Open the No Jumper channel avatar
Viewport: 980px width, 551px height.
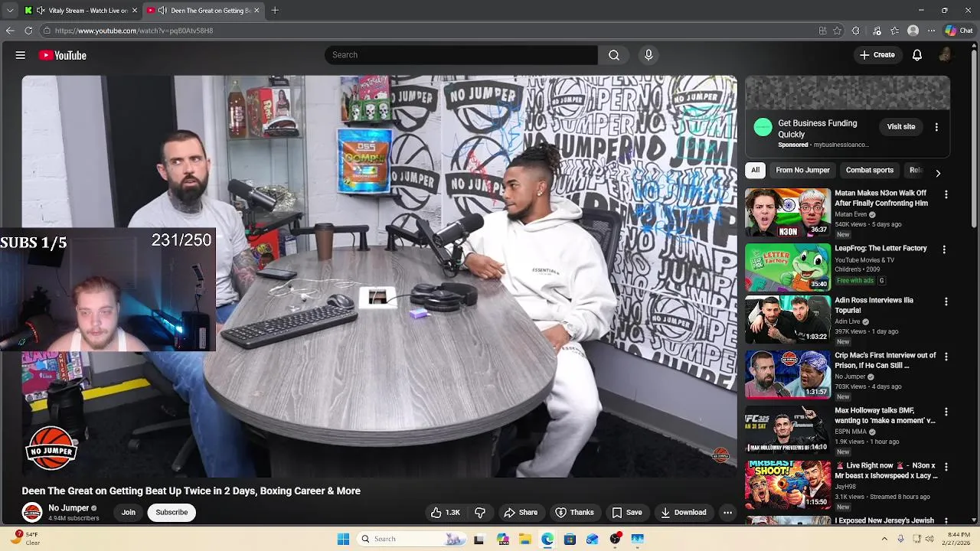(x=32, y=513)
